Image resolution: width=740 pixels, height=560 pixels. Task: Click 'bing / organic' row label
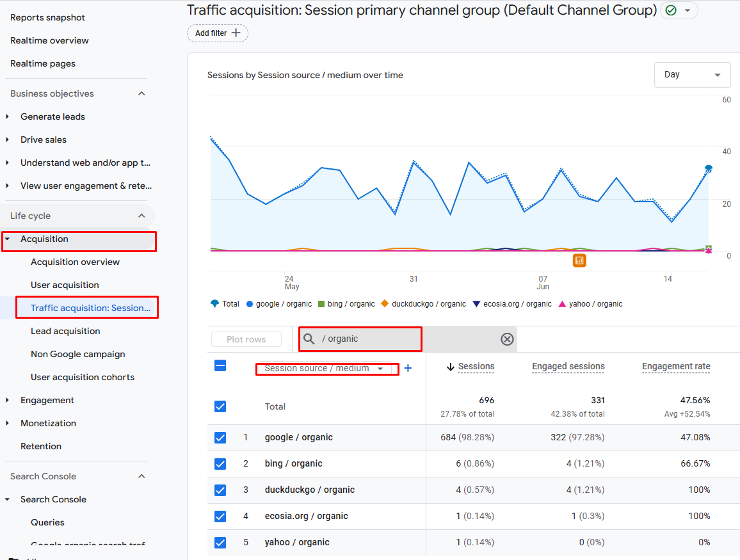point(294,463)
